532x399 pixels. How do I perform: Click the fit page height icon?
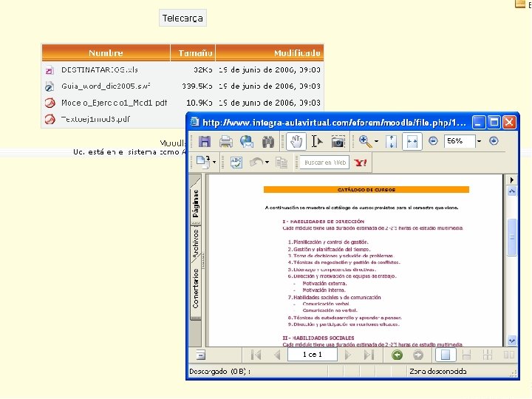[x=391, y=141]
